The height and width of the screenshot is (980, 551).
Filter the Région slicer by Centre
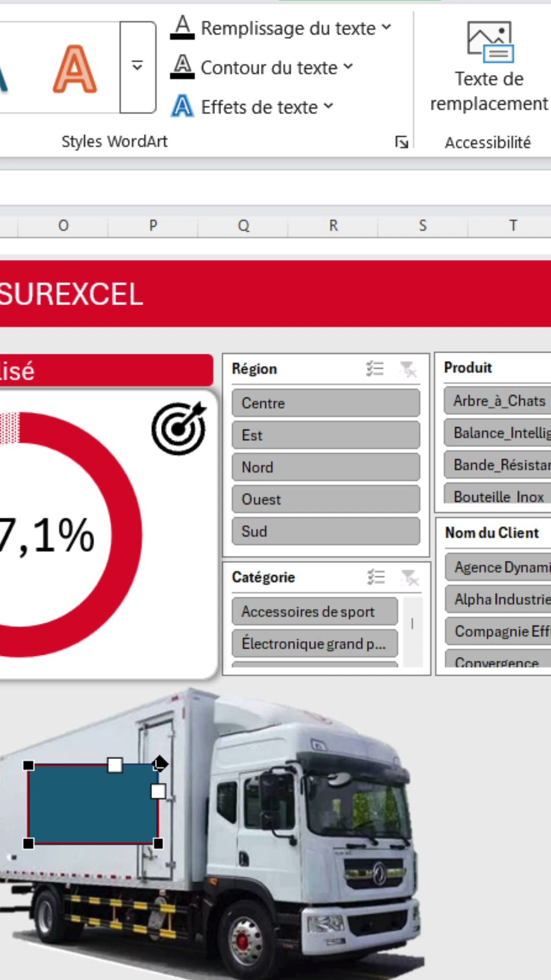click(x=326, y=403)
